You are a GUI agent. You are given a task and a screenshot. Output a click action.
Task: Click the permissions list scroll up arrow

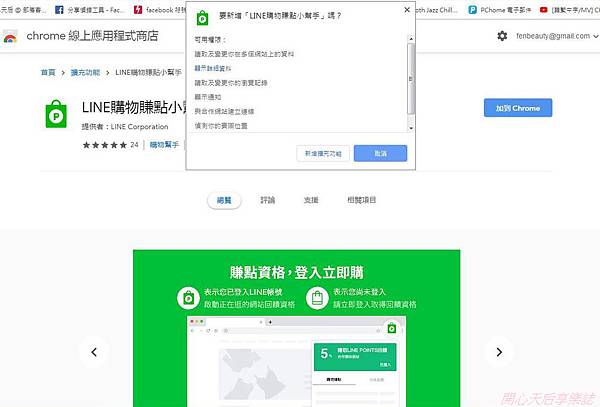(x=411, y=39)
